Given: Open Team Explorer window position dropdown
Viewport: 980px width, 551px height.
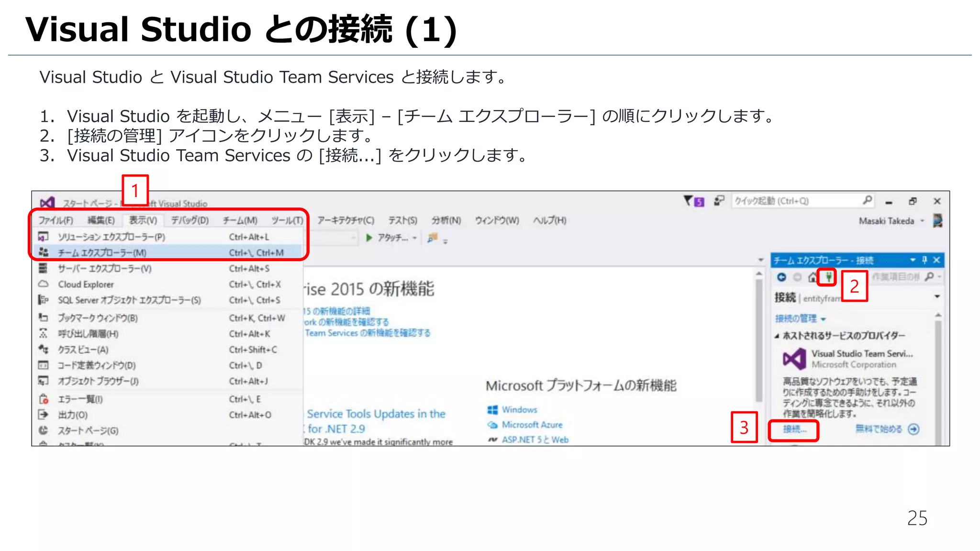Looking at the screenshot, I should (x=913, y=260).
